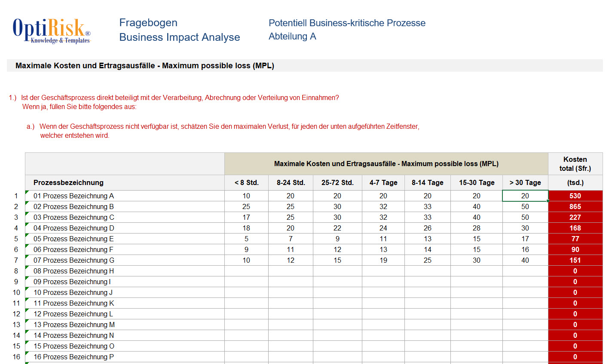The height and width of the screenshot is (364, 606).
Task: Click the OptiRisk Knowledge & Templates logo
Action: pyautogui.click(x=52, y=30)
